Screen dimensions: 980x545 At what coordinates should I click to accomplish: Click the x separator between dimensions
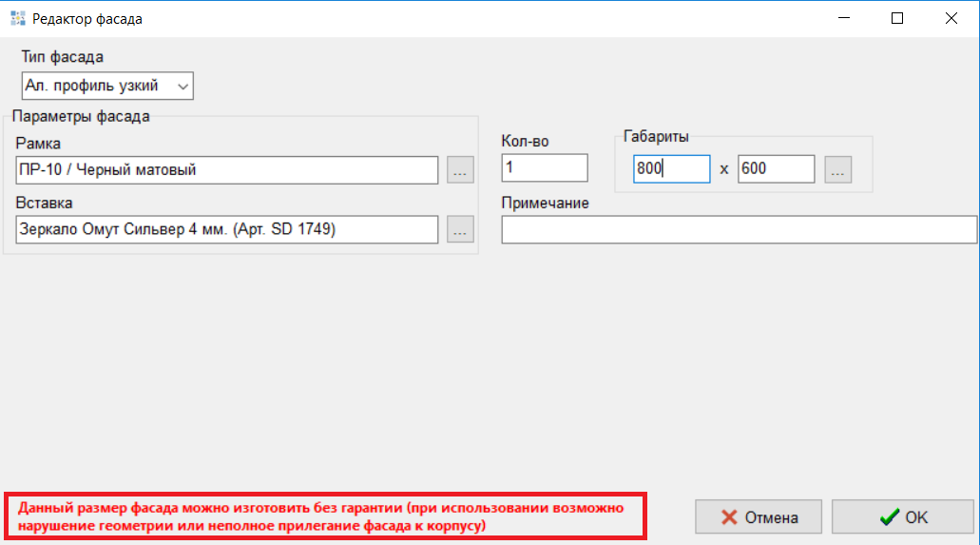point(723,169)
